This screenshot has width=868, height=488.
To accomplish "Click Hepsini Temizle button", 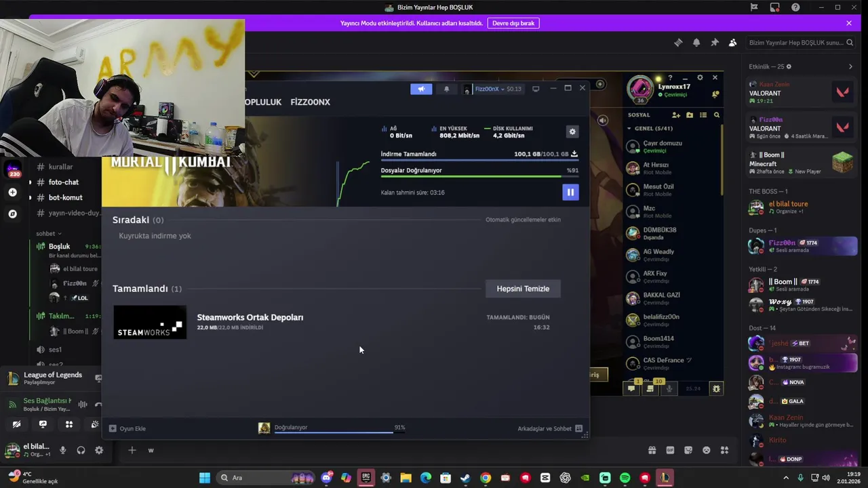I will (x=523, y=289).
